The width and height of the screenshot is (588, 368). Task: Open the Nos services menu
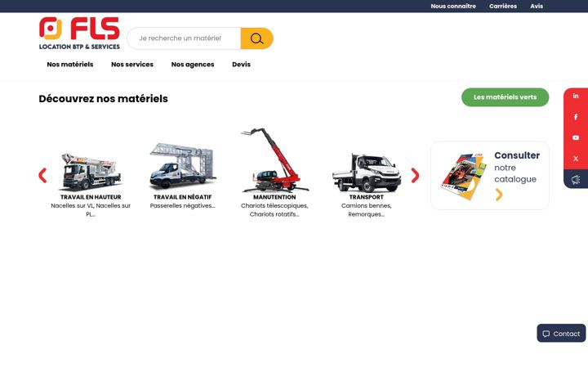[x=132, y=65]
